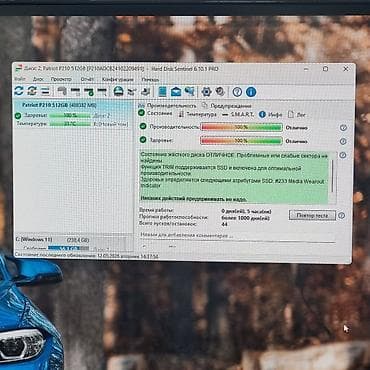Viewport: 370px width, 370px height.
Task: Click the blue dome disk toolbar icon
Action: click(x=118, y=91)
